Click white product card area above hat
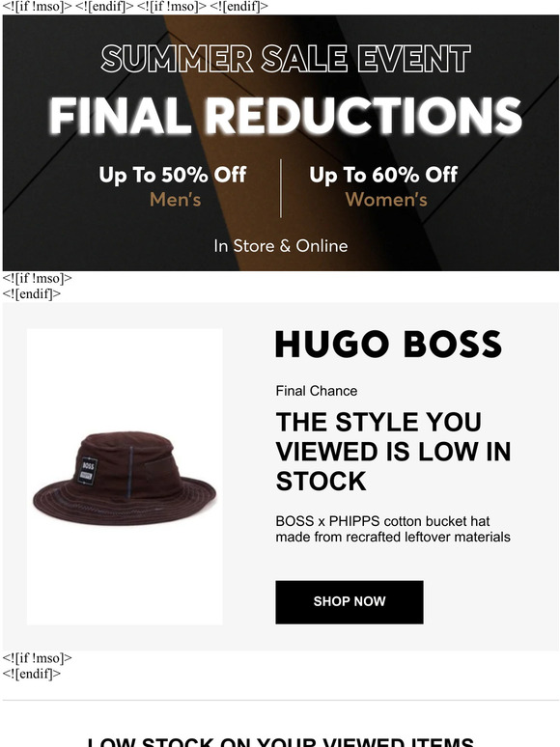 click(x=125, y=376)
